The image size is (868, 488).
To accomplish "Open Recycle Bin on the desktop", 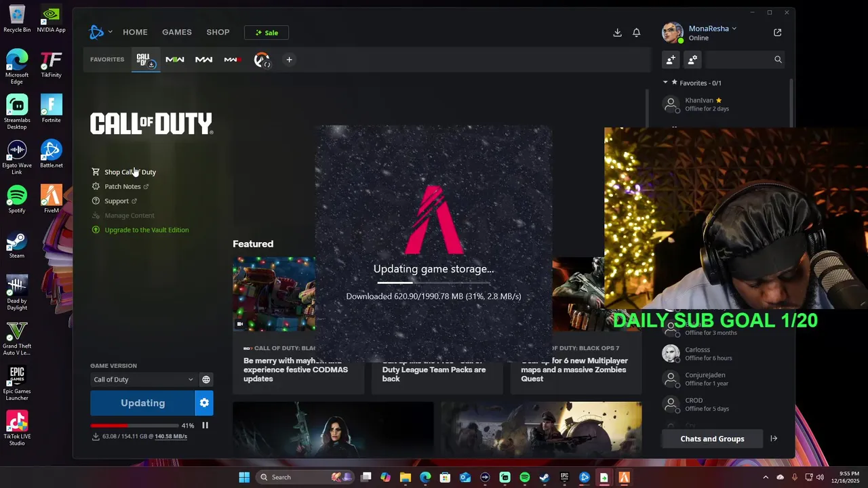I will click(x=17, y=19).
